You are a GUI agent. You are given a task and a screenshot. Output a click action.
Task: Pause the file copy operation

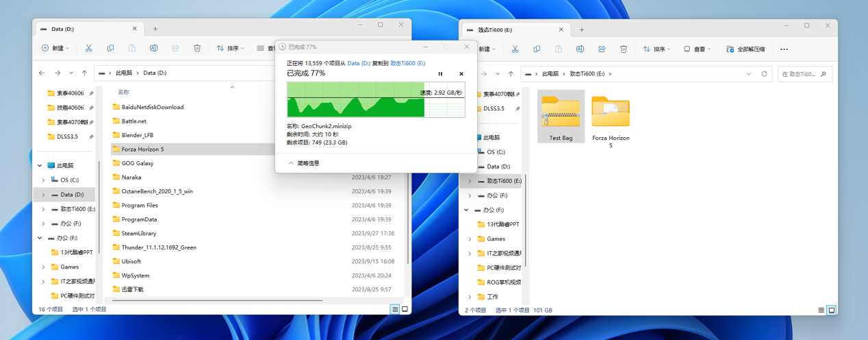440,74
